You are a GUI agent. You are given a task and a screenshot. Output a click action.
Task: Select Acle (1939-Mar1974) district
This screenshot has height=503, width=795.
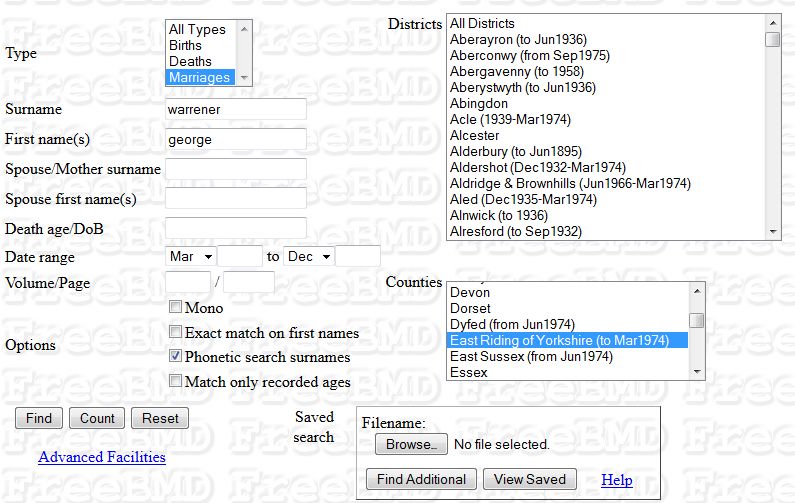(x=605, y=120)
